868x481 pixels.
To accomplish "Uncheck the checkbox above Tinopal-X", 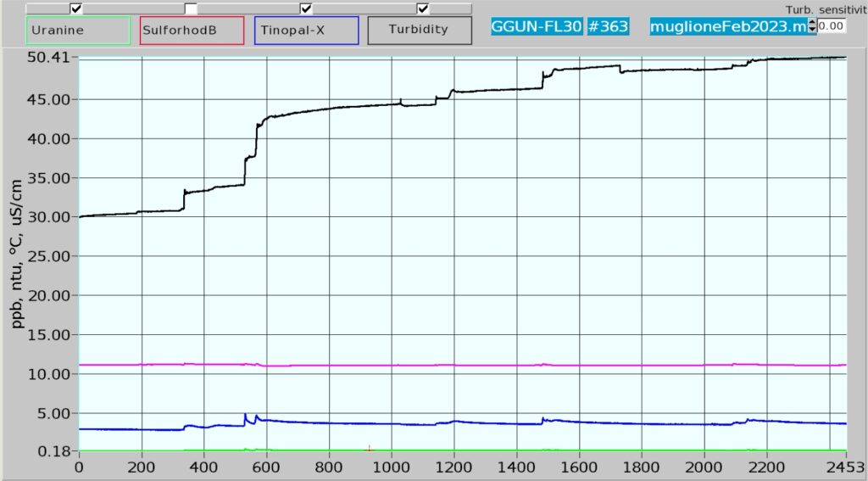I will (306, 8).
